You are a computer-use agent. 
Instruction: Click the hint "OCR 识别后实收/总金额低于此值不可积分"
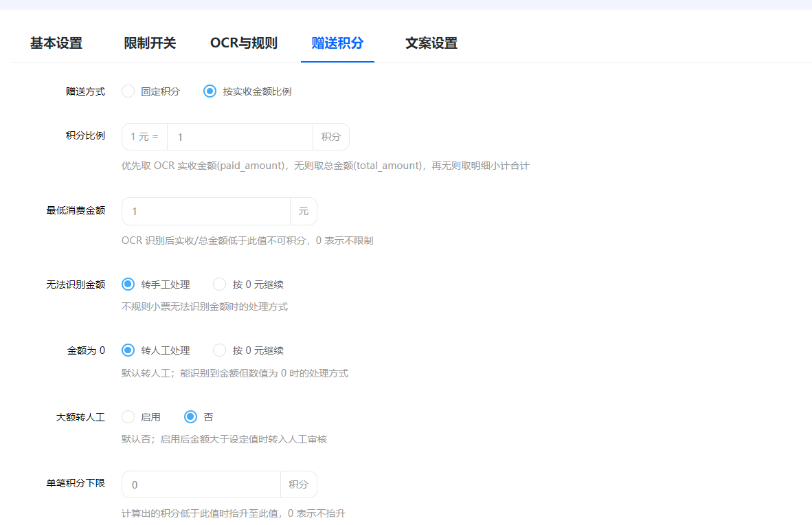pos(214,241)
